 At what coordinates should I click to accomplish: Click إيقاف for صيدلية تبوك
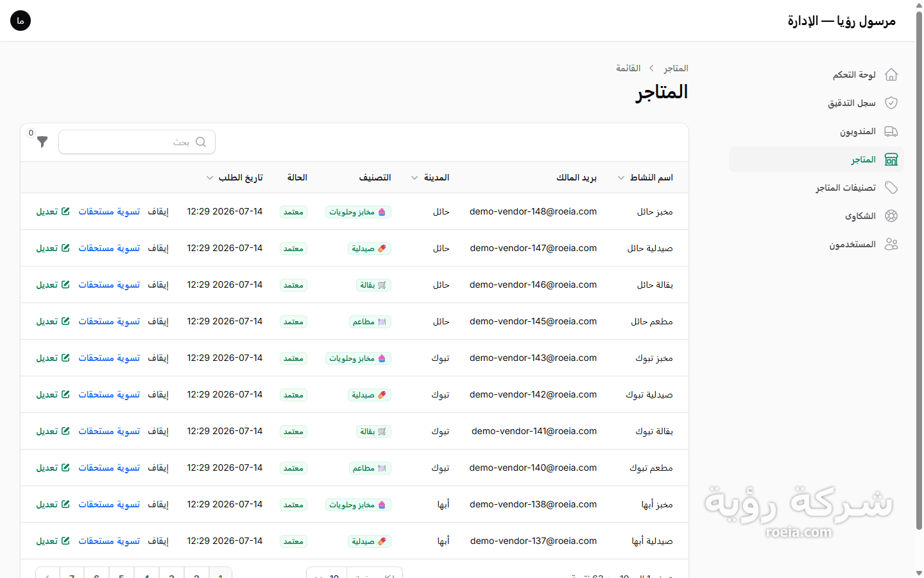(x=158, y=394)
